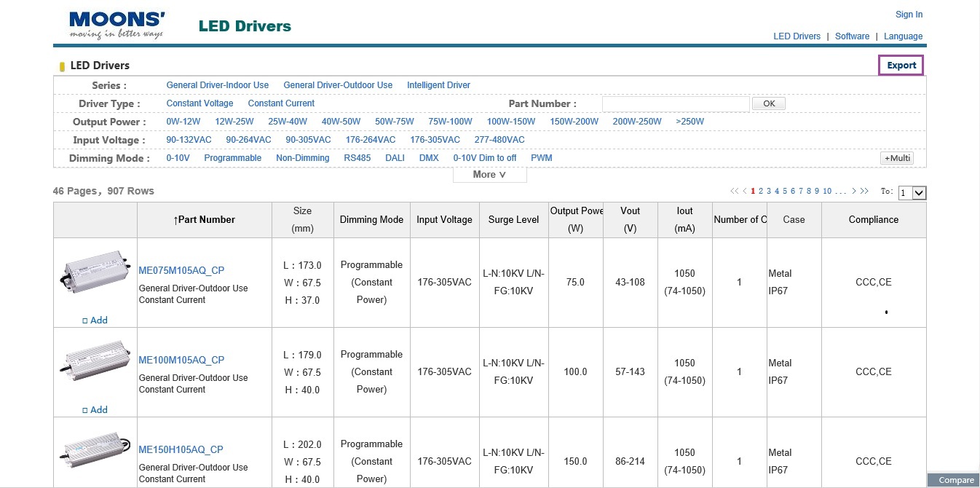Open the Language menu
The image size is (980, 488).
[x=903, y=36]
